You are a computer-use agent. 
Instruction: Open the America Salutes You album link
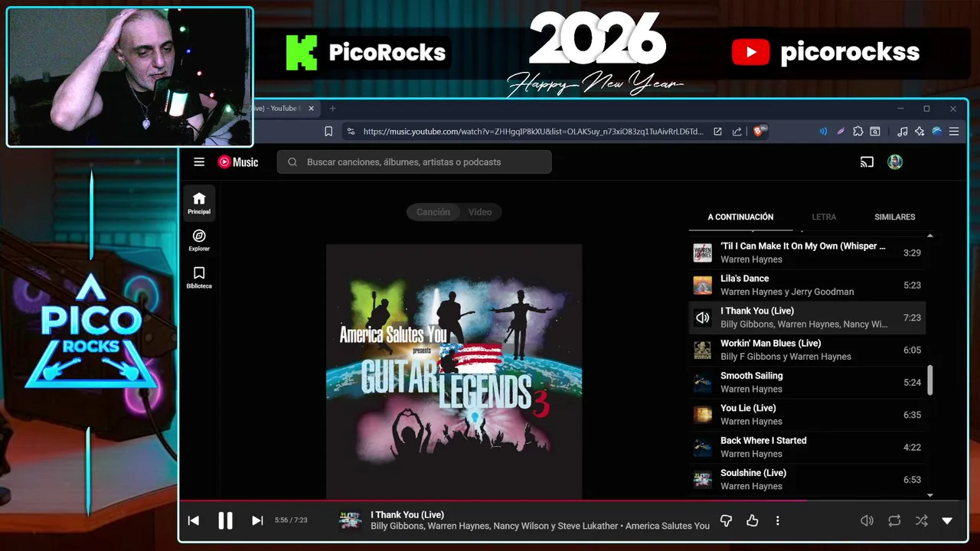point(668,527)
